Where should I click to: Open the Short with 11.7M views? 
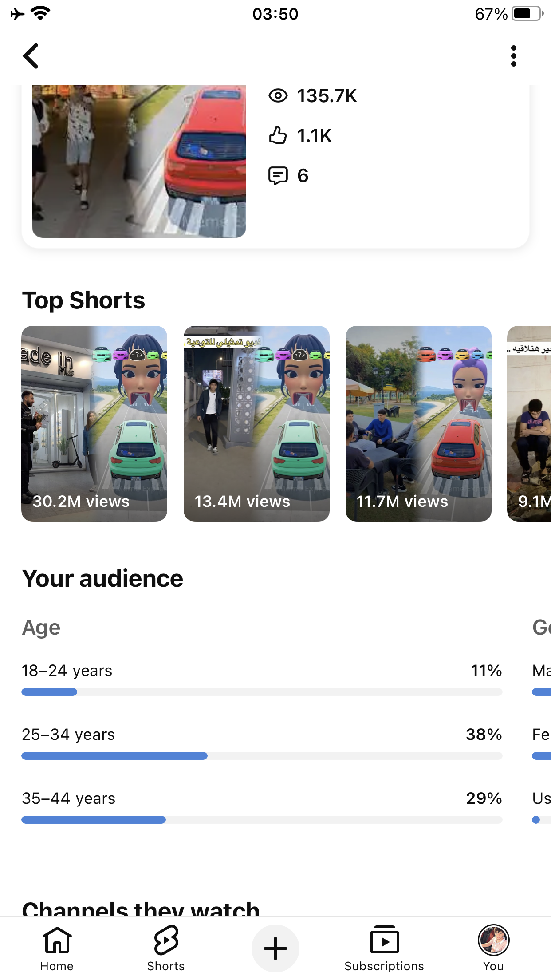[418, 423]
